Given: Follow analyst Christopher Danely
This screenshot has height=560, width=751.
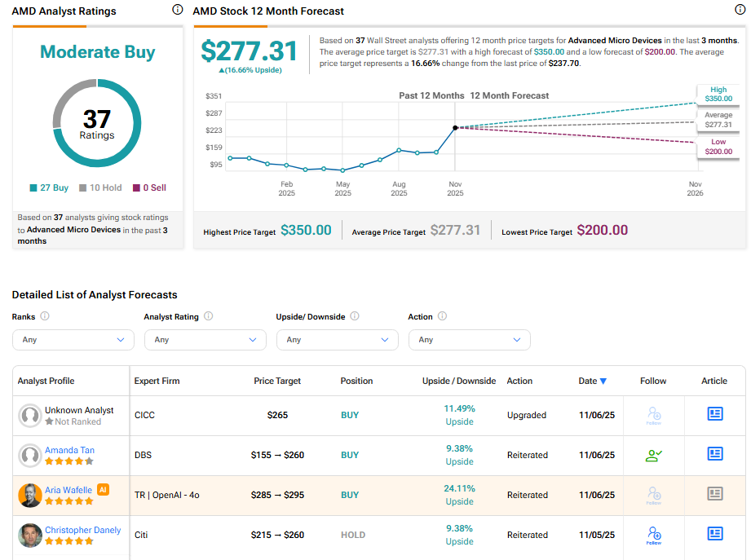Looking at the screenshot, I should 653,535.
